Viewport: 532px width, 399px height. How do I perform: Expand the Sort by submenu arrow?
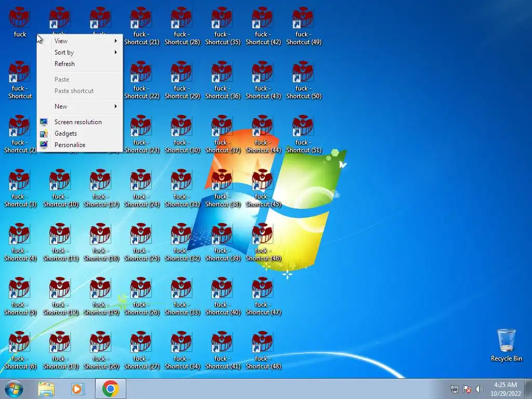pos(116,52)
